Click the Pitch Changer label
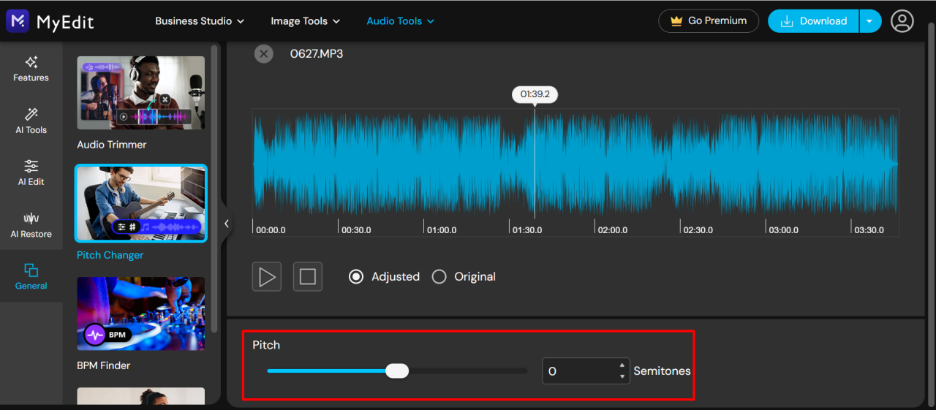This screenshot has height=410, width=936. [110, 255]
